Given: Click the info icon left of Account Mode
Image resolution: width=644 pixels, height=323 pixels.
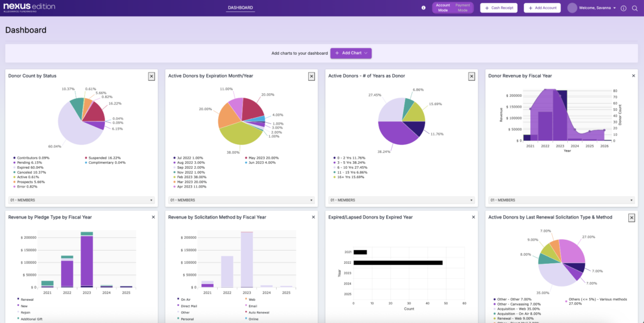Looking at the screenshot, I should coord(423,8).
